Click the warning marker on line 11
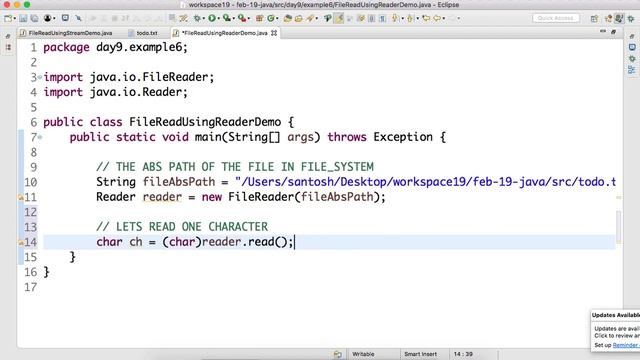Screen dimensions: 640x360 (x=21, y=198)
